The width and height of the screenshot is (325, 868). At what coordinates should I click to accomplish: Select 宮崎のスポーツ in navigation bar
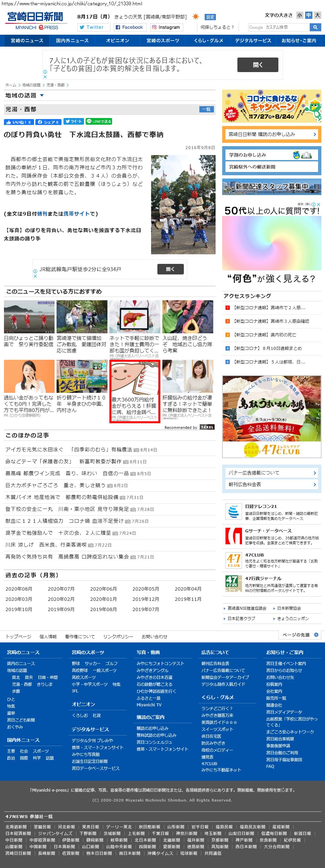pyautogui.click(x=163, y=40)
